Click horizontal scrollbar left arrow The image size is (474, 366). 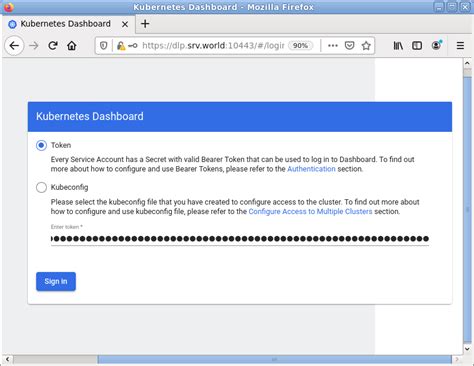7,359
